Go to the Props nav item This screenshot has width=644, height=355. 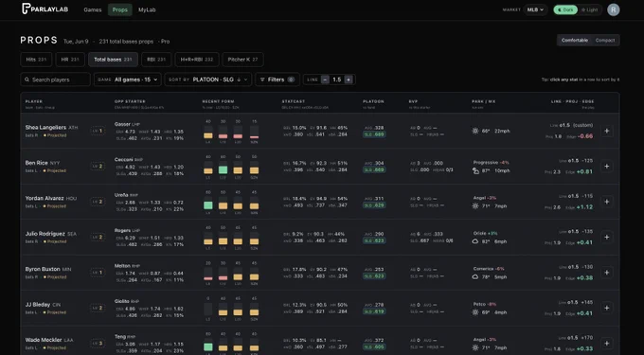(120, 9)
